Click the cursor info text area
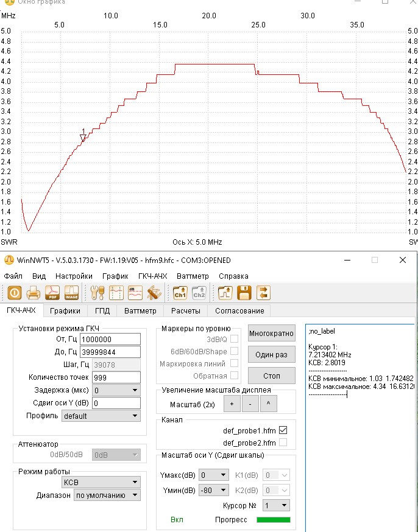 click(x=360, y=427)
